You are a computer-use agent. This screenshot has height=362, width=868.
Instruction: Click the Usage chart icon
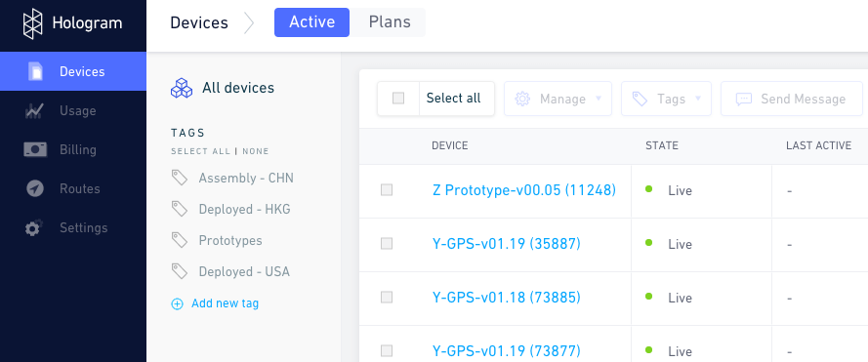pyautogui.click(x=34, y=110)
